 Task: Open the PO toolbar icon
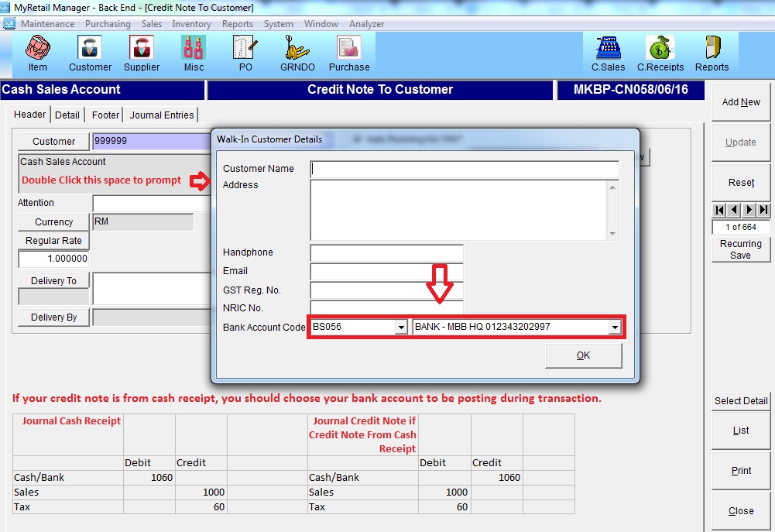point(245,53)
